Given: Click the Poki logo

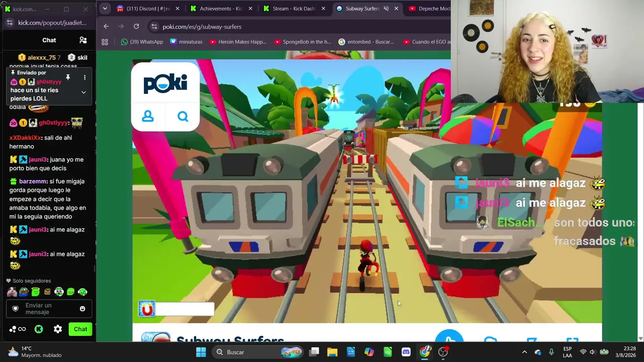Looking at the screenshot, I should coord(165,83).
